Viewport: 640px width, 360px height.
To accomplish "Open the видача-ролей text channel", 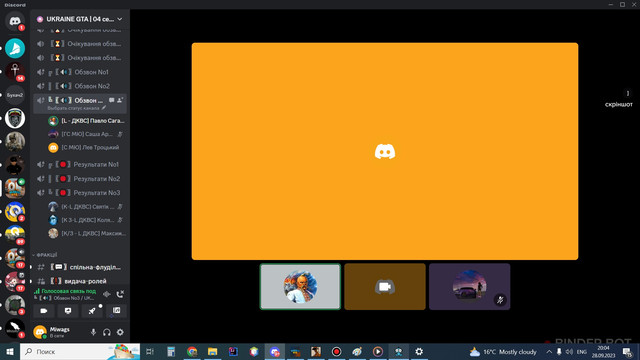I will point(80,281).
